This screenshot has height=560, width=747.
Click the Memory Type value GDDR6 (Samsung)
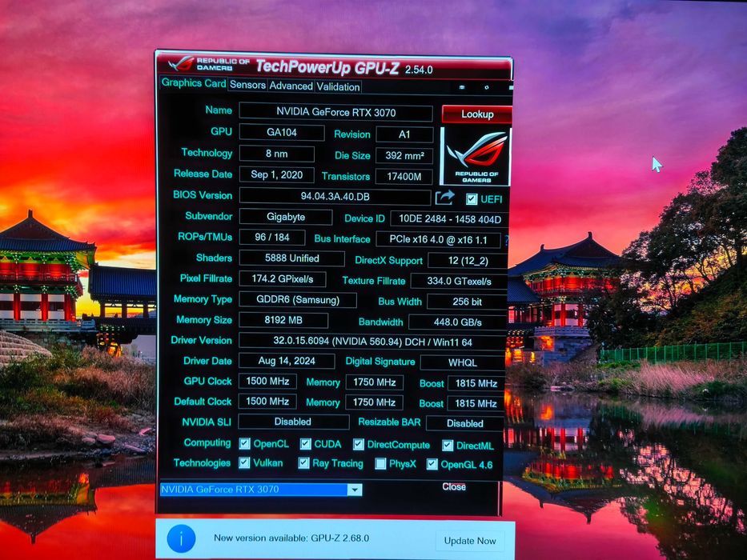[x=298, y=300]
